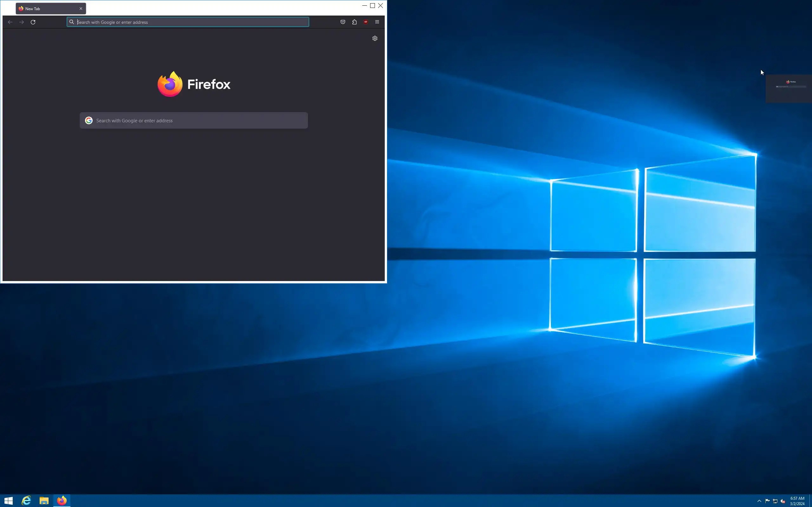Open the Extensions puzzle icon
This screenshot has height=507, width=812.
point(354,22)
